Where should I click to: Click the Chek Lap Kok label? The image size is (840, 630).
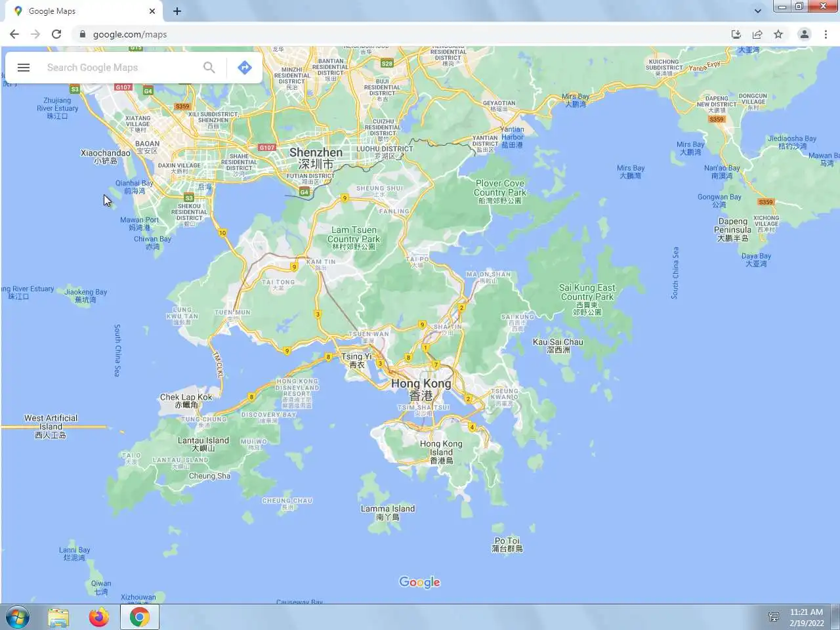click(x=186, y=401)
